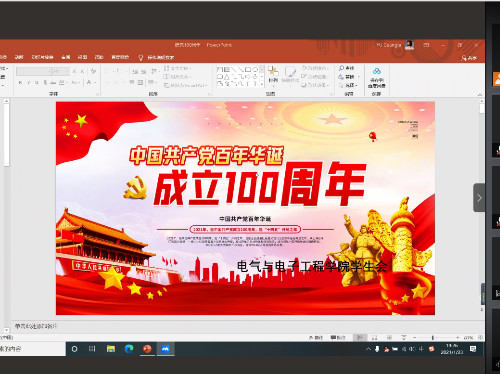The image size is (500, 374).
Task: Open PowerPoint from the Windows taskbar
Action: point(147,349)
